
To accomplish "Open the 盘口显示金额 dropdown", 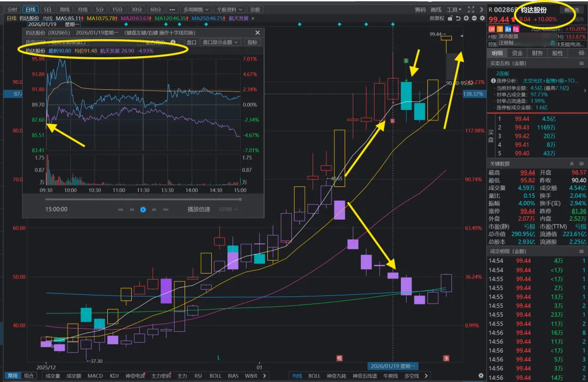I will click(x=220, y=43).
